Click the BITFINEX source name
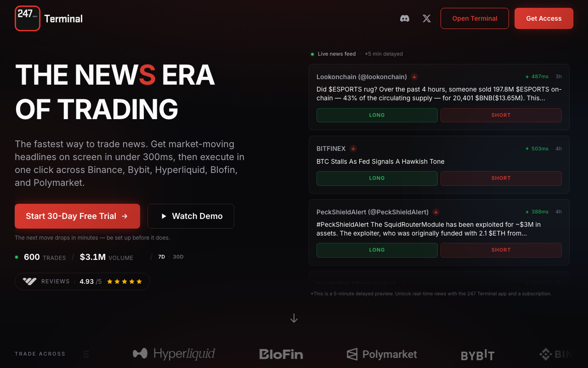Screen dimensions: 588x368 click(331, 149)
